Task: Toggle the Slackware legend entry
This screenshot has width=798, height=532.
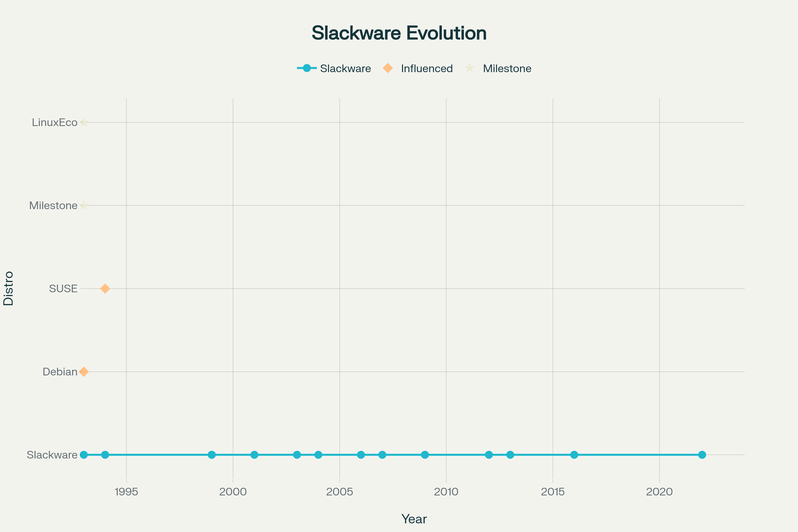Action: click(334, 68)
